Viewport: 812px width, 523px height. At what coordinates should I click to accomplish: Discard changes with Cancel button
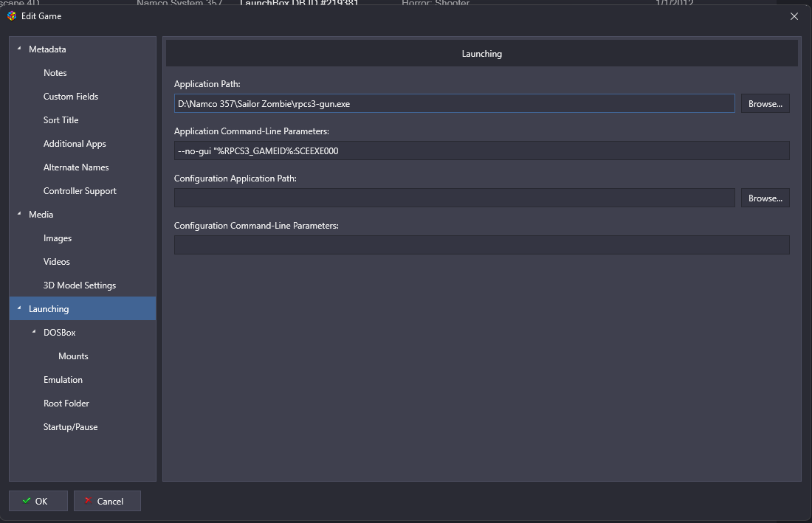point(107,501)
